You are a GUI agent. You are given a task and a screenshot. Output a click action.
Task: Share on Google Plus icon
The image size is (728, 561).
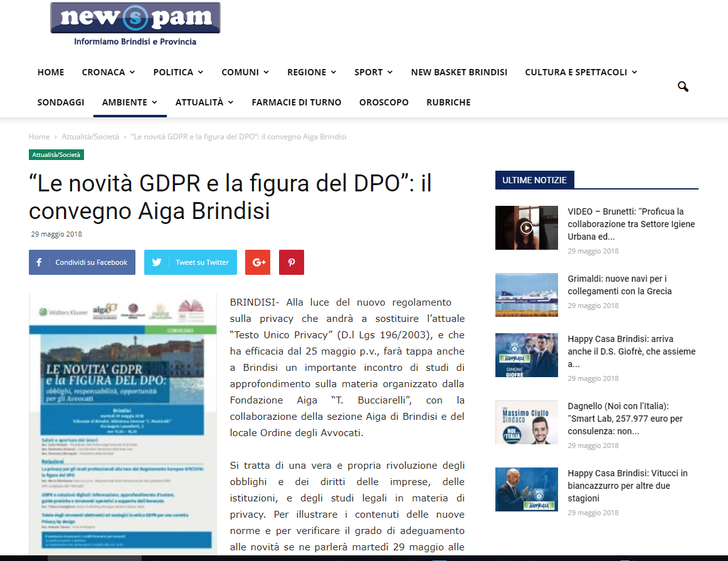point(258,262)
